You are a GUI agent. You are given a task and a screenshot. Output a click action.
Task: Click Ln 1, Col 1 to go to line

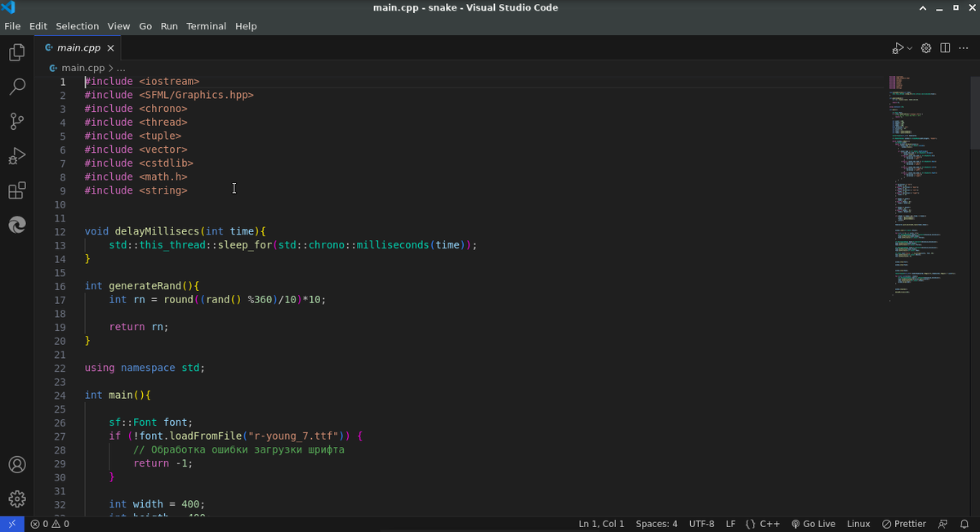click(601, 524)
